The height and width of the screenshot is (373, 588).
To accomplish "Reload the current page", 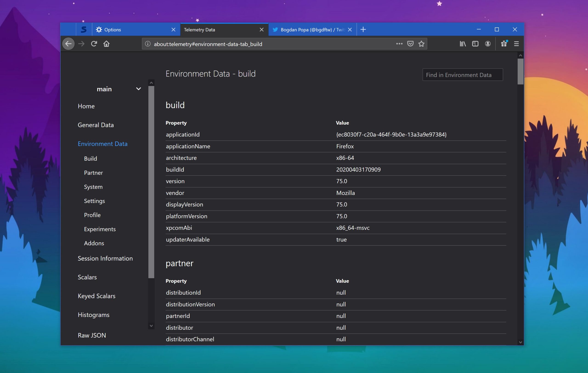I will 94,44.
